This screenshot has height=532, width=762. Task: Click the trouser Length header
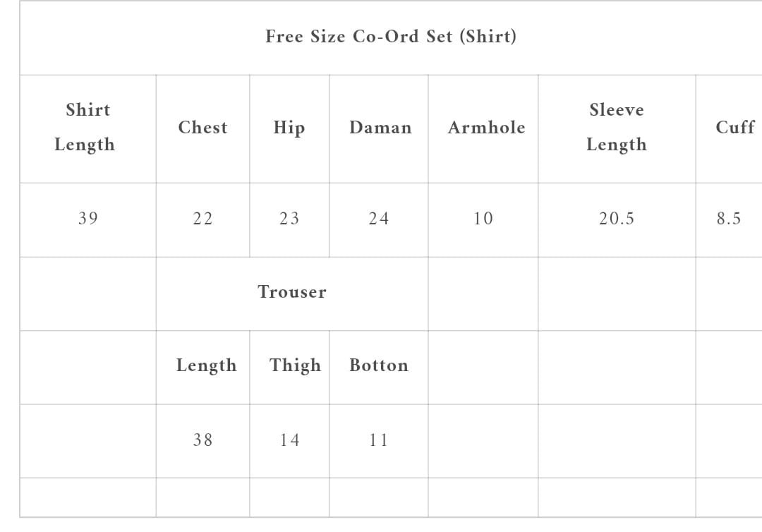206,365
